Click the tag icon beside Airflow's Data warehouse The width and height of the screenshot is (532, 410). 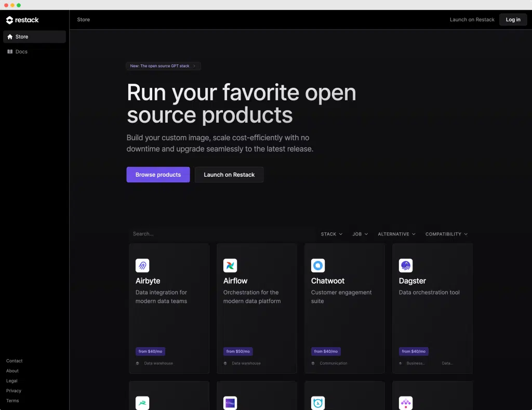[225, 363]
